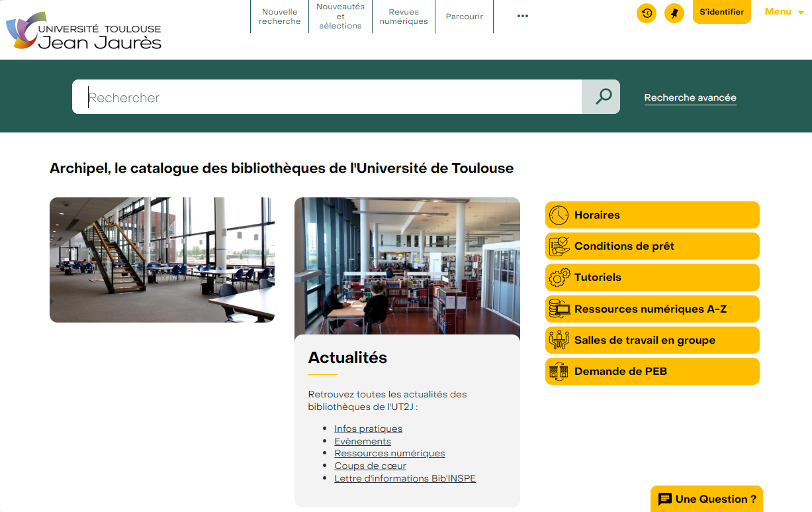This screenshot has width=812, height=512.
Task: Open Demande de PEB
Action: 653,371
